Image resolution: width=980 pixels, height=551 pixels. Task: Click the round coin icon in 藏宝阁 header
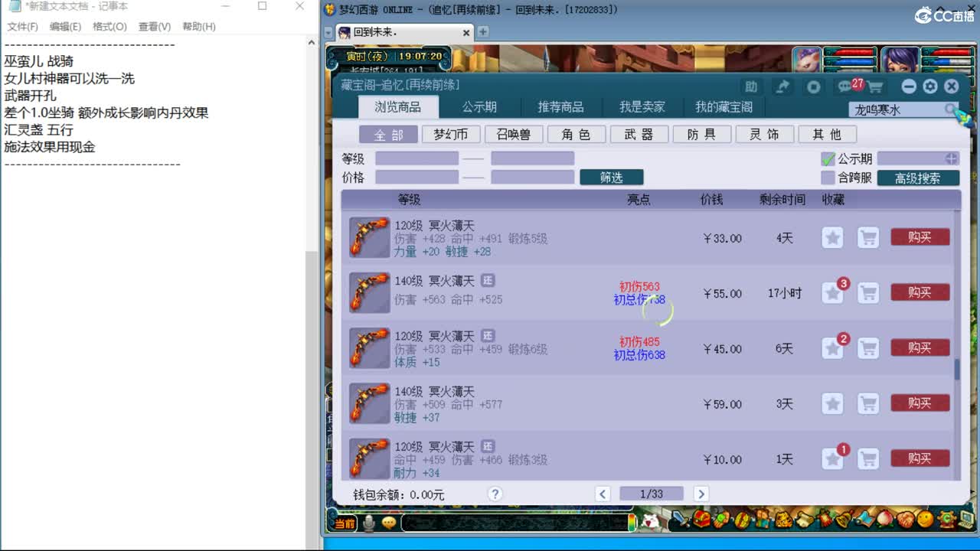pyautogui.click(x=814, y=86)
